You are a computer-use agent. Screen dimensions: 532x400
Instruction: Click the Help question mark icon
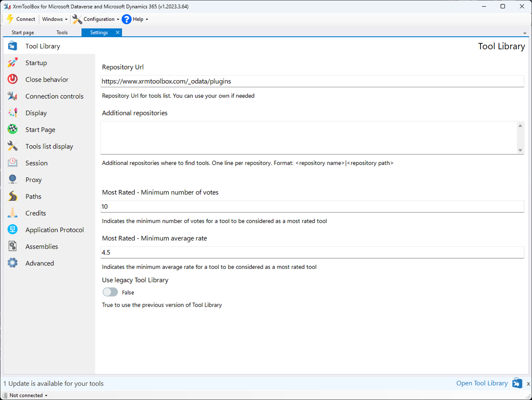tap(127, 19)
